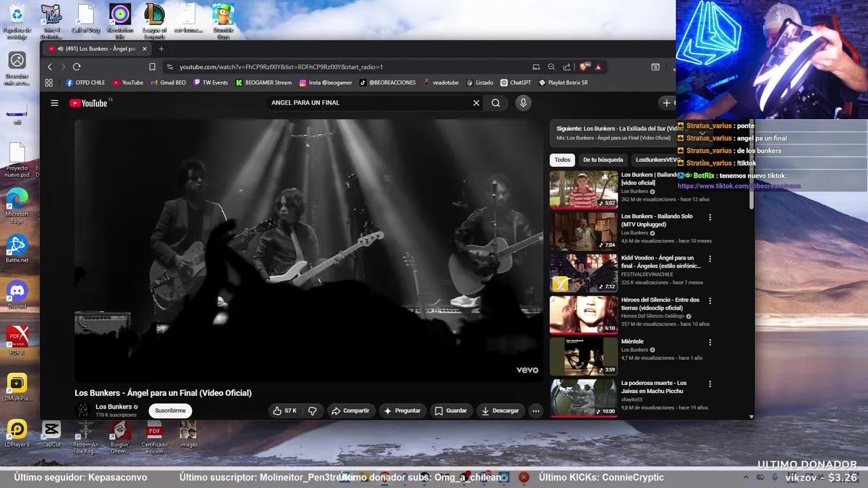Open Héroes del Silencio Entre dos tierras thumbnail
The image size is (868, 488).
(x=584, y=314)
